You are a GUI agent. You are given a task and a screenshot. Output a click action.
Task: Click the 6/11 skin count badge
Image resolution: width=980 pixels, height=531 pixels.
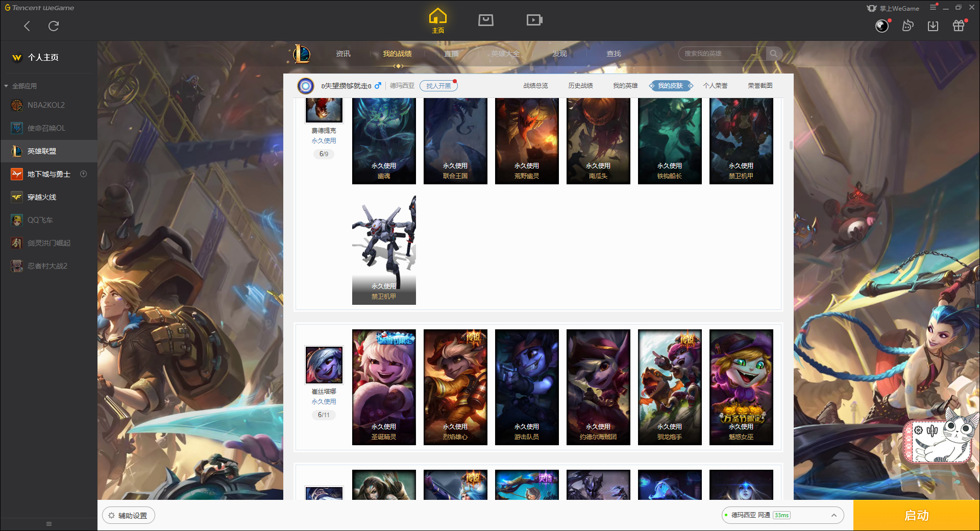324,415
